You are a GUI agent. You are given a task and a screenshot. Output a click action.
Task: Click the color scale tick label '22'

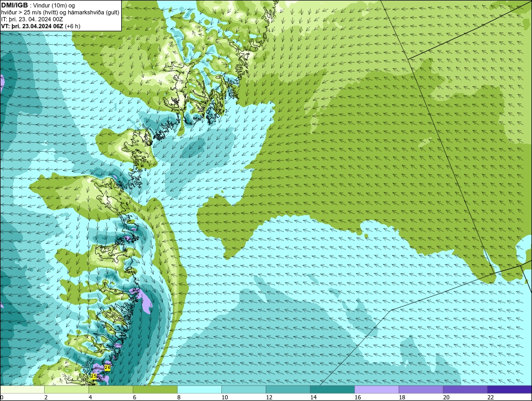(x=491, y=397)
